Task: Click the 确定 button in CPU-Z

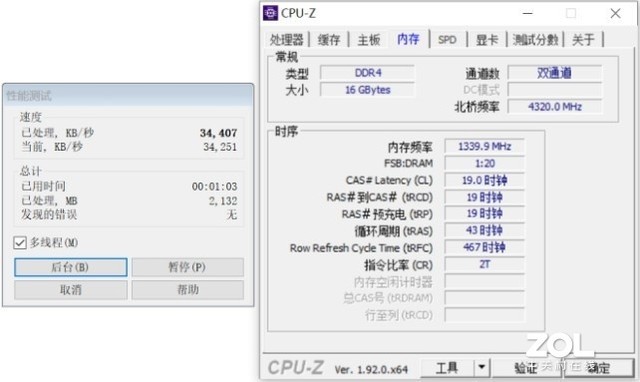Action: tap(598, 368)
